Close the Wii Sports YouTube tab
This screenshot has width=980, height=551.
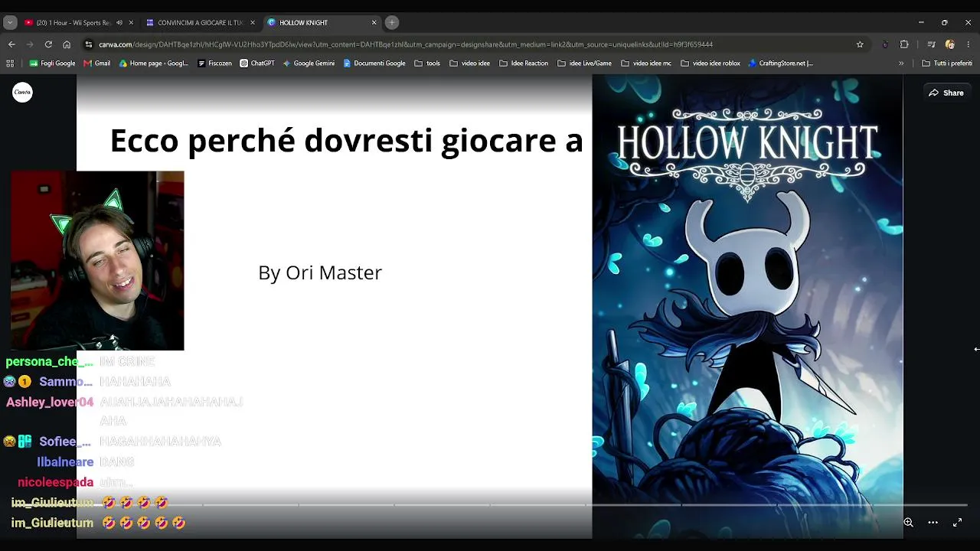pyautogui.click(x=131, y=23)
